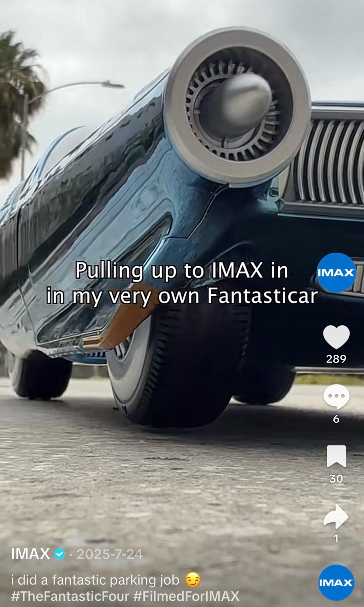364x607 pixels.
Task: Open the #FilmedForIMAX hashtag
Action: point(186,596)
